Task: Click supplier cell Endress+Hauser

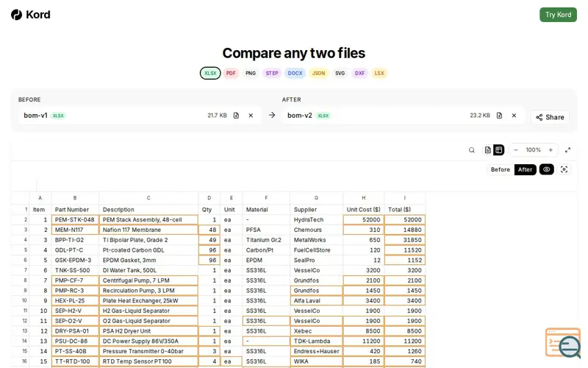Action: click(x=316, y=352)
